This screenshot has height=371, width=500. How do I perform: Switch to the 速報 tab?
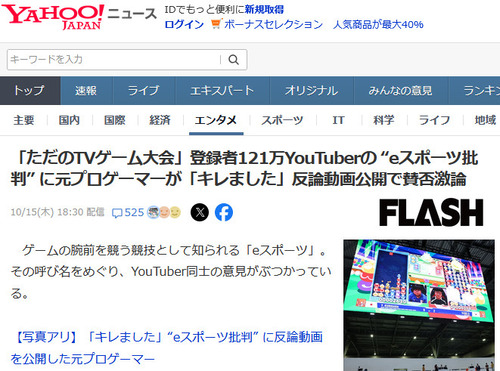coord(86,91)
